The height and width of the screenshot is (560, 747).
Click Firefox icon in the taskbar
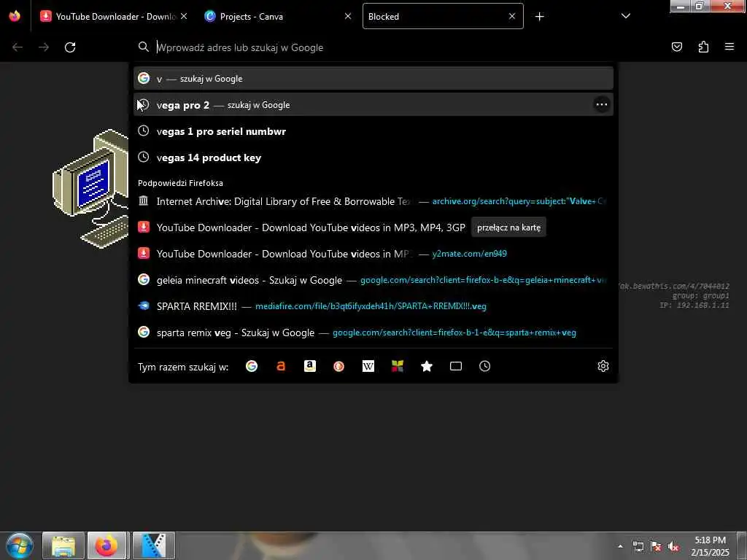coord(107,545)
